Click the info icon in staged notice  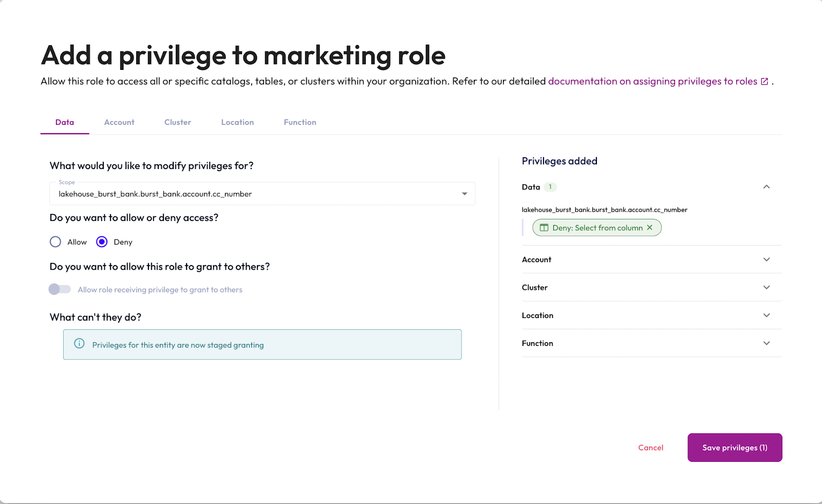click(x=79, y=344)
